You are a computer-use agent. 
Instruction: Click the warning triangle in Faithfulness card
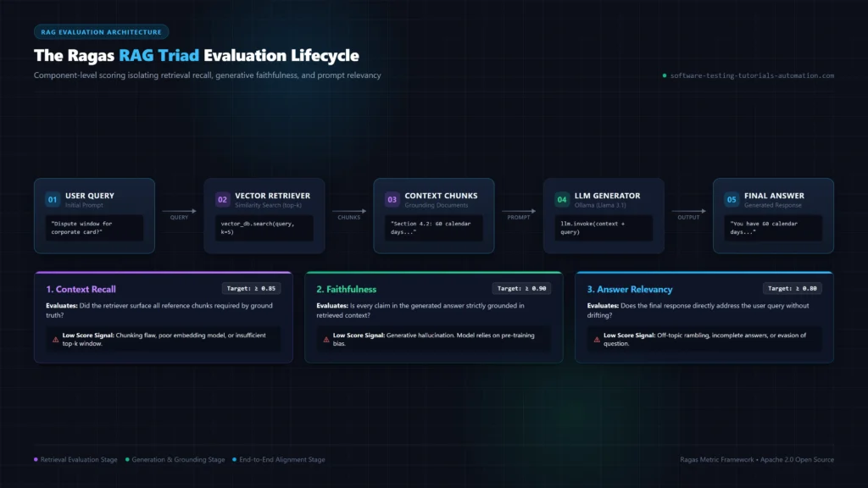[326, 340]
